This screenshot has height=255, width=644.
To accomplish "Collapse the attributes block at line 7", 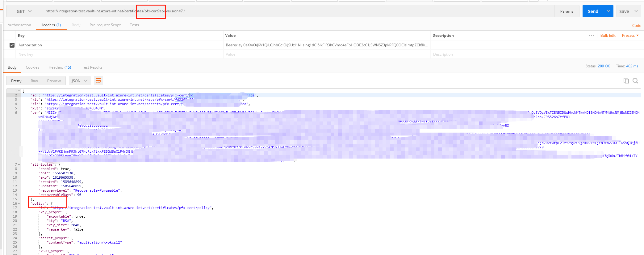I will point(19,165).
